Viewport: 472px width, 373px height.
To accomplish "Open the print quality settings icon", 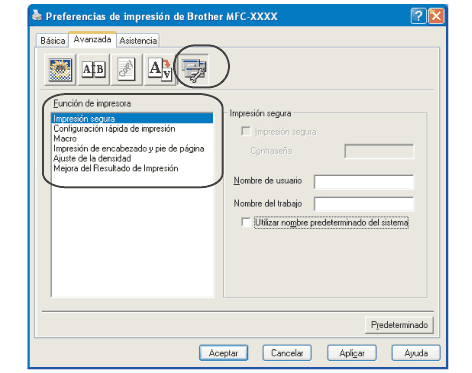I will tap(60, 70).
